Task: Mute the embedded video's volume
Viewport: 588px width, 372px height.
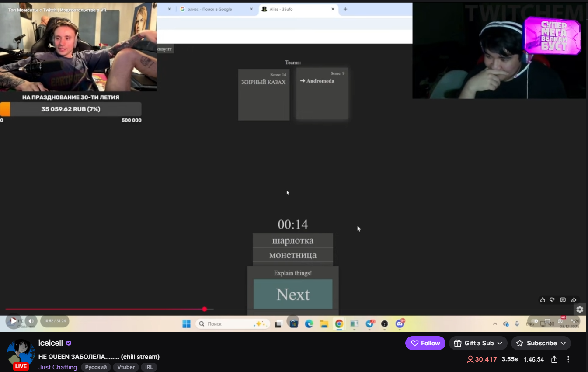Action: tap(31, 321)
